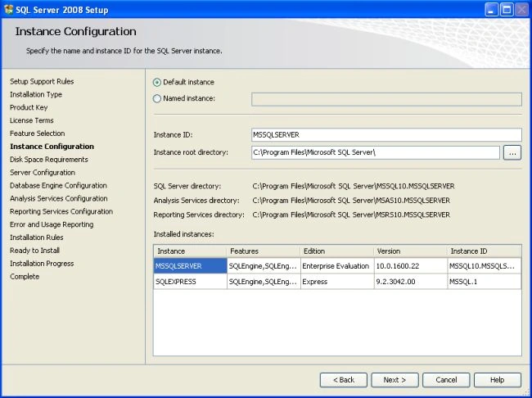The height and width of the screenshot is (398, 532).
Task: Close the SQL Server Setup window
Action: (522, 10)
